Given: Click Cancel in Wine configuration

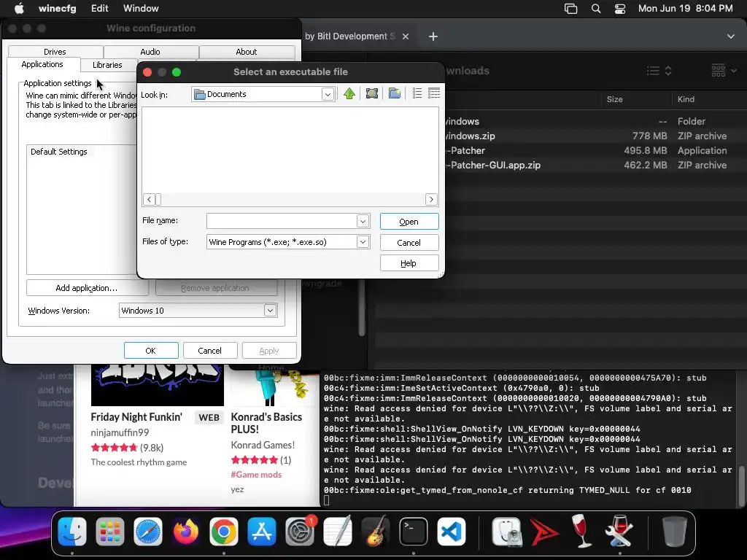Looking at the screenshot, I should (209, 351).
